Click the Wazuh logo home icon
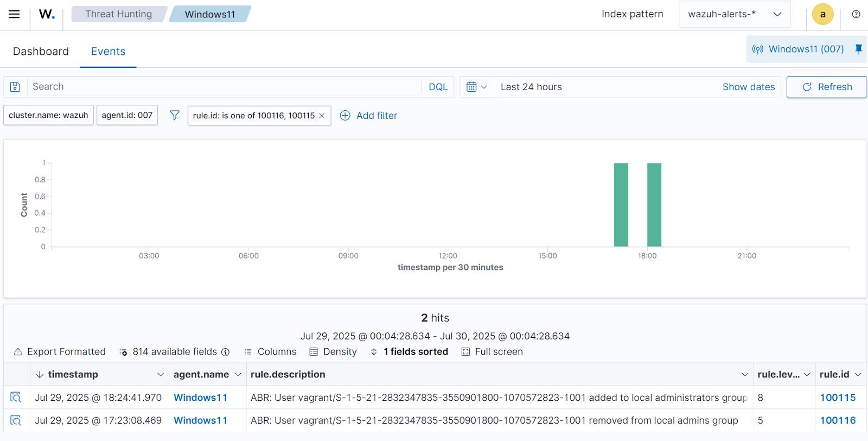The height and width of the screenshot is (441, 868). click(47, 14)
